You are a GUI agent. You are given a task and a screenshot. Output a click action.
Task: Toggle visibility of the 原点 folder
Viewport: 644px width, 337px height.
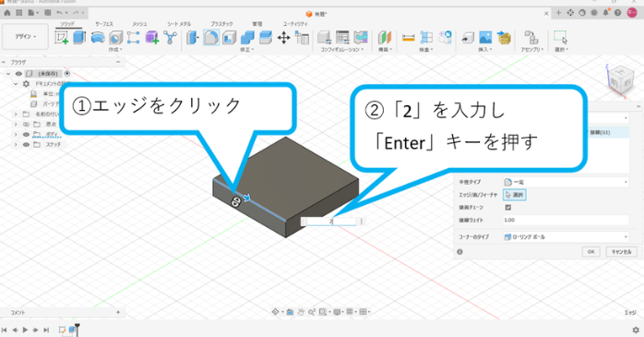pyautogui.click(x=26, y=124)
